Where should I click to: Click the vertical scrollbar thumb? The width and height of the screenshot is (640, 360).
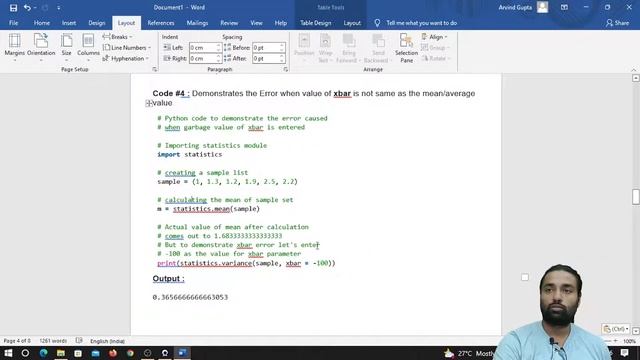(636, 196)
